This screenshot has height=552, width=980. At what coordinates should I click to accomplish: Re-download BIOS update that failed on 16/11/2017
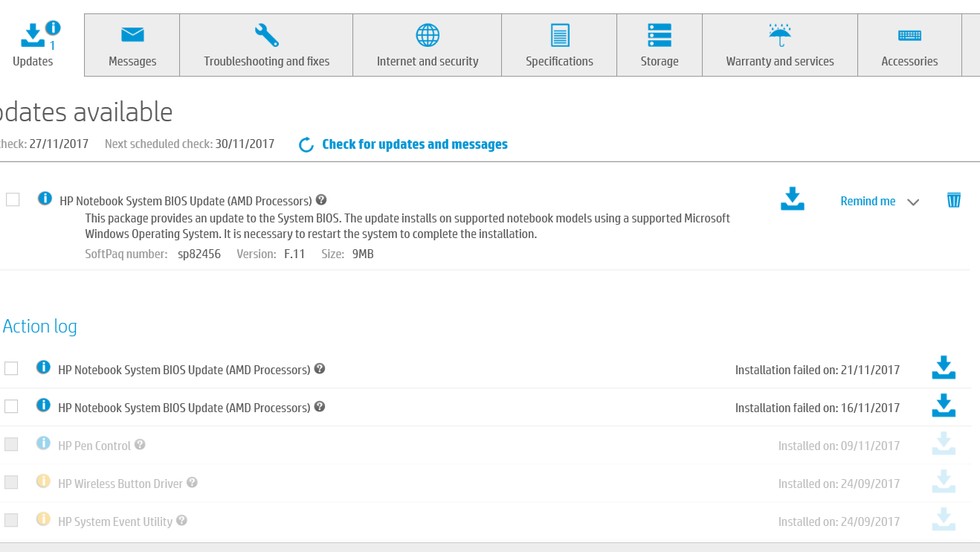944,406
